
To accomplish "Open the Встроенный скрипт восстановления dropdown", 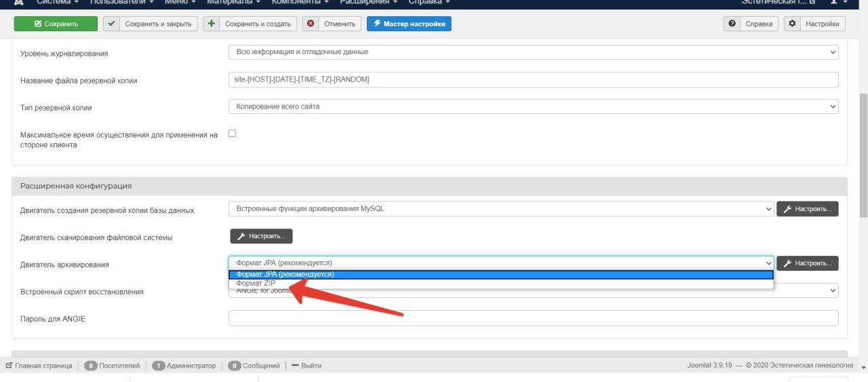I will point(534,290).
